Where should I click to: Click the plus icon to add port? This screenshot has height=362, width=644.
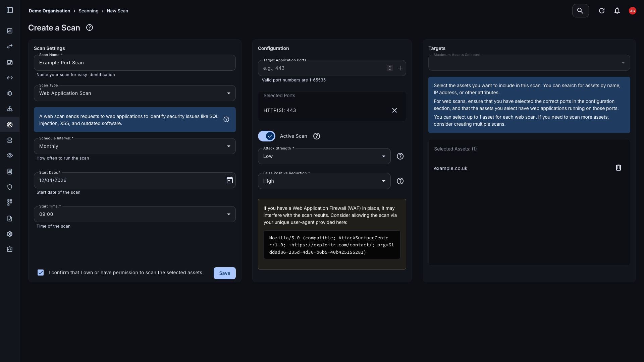tap(400, 68)
